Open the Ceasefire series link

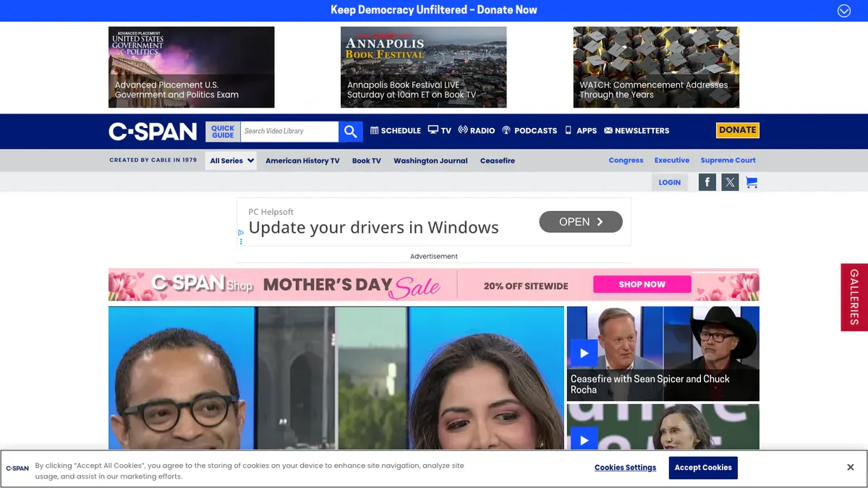498,160
